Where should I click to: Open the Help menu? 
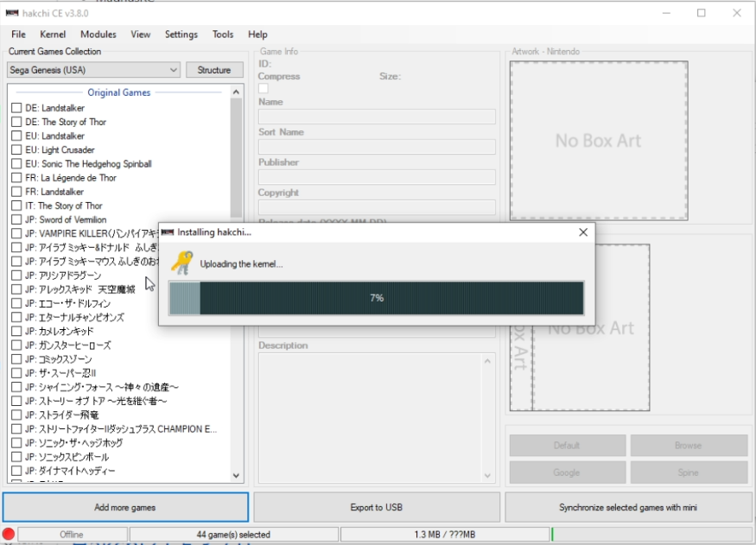(x=257, y=35)
